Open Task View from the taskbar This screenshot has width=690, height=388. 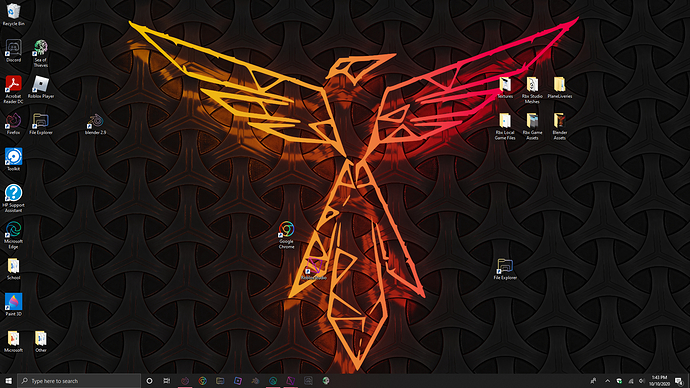(167, 381)
